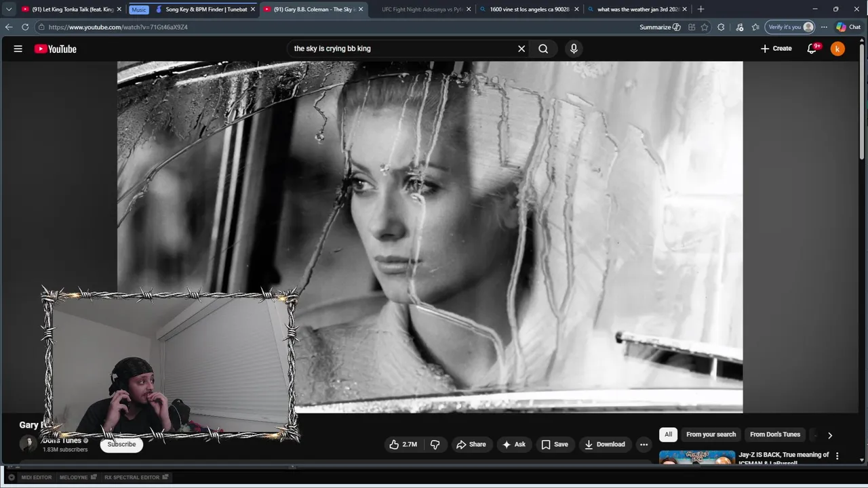Clear the search box text

[x=521, y=49]
